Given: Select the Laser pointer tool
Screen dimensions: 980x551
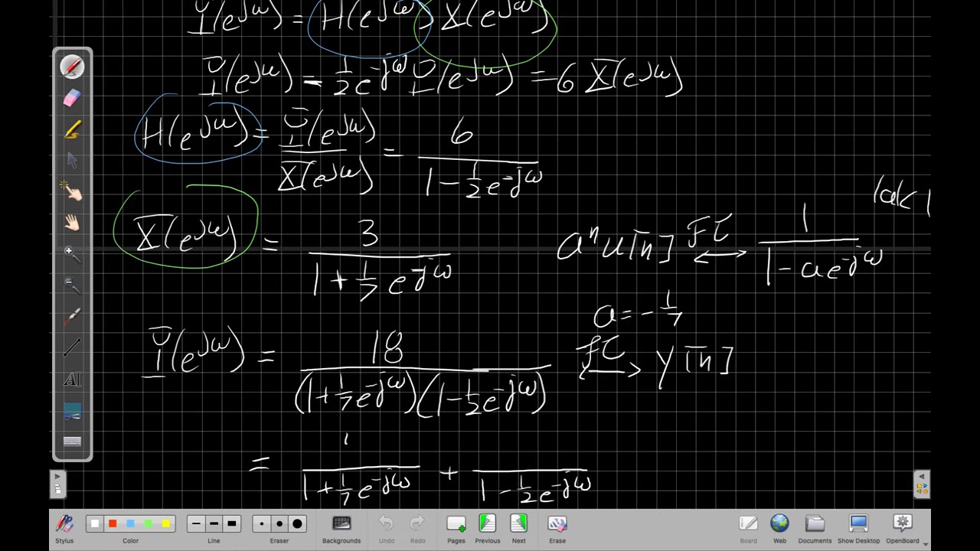Looking at the screenshot, I should [x=72, y=317].
